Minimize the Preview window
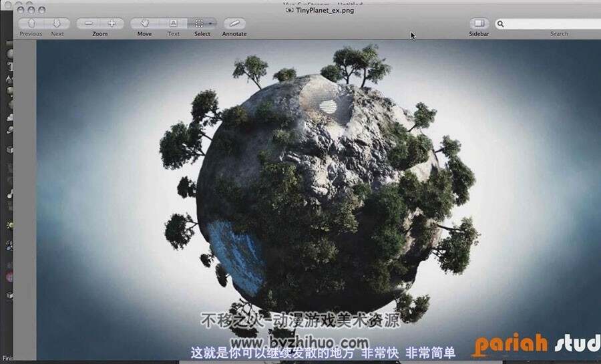The image size is (601, 364). pyautogui.click(x=31, y=9)
